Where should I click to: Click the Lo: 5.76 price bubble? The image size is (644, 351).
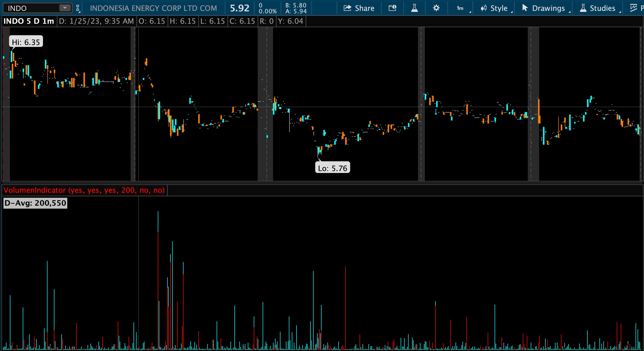coord(332,168)
